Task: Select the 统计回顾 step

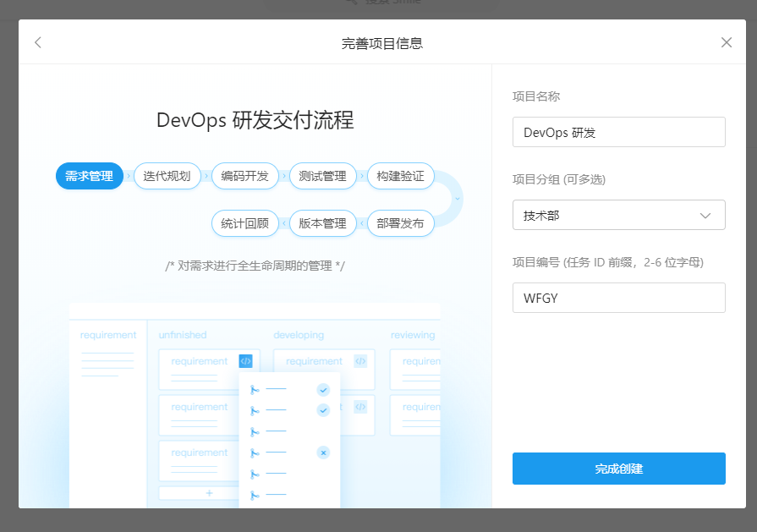Action: click(x=244, y=223)
